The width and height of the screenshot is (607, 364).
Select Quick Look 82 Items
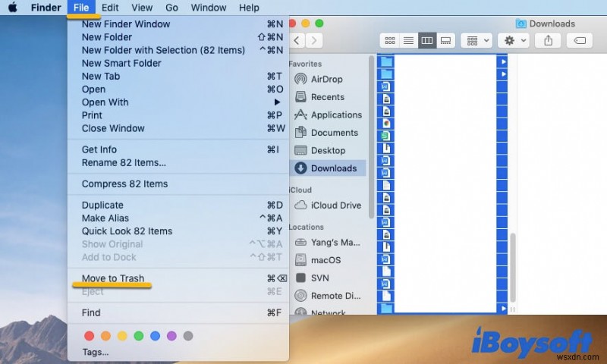(178, 231)
